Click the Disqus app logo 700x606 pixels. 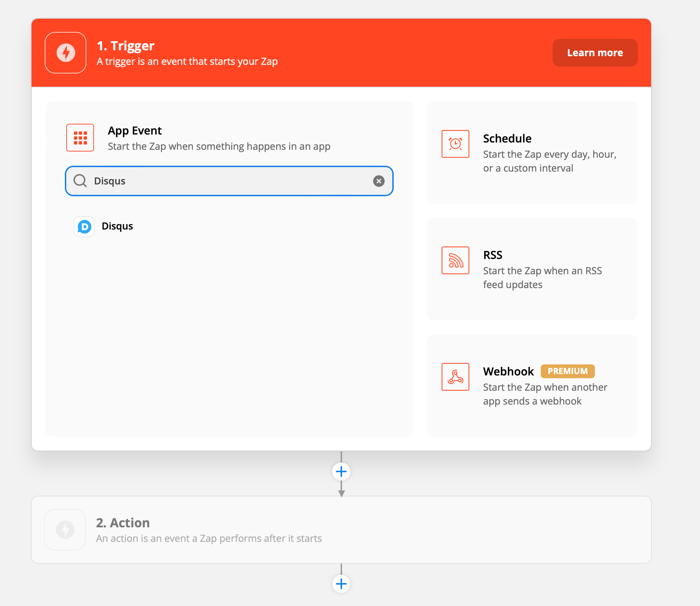[x=84, y=227]
